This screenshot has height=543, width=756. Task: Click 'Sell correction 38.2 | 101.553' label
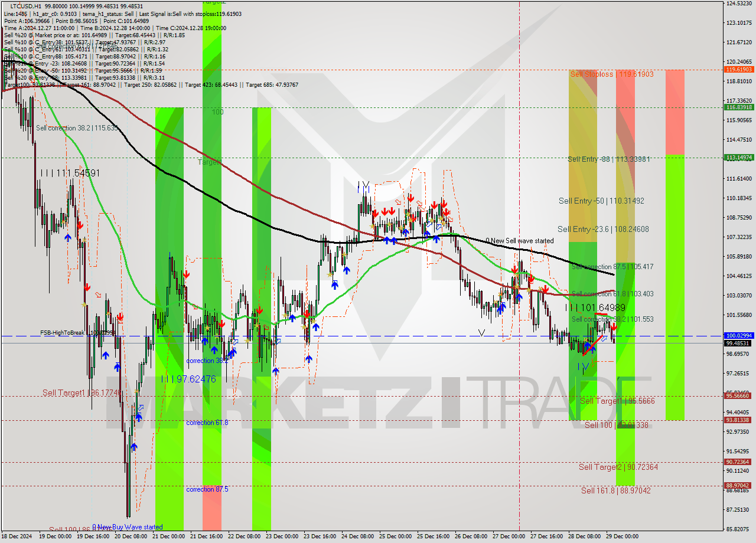612,319
